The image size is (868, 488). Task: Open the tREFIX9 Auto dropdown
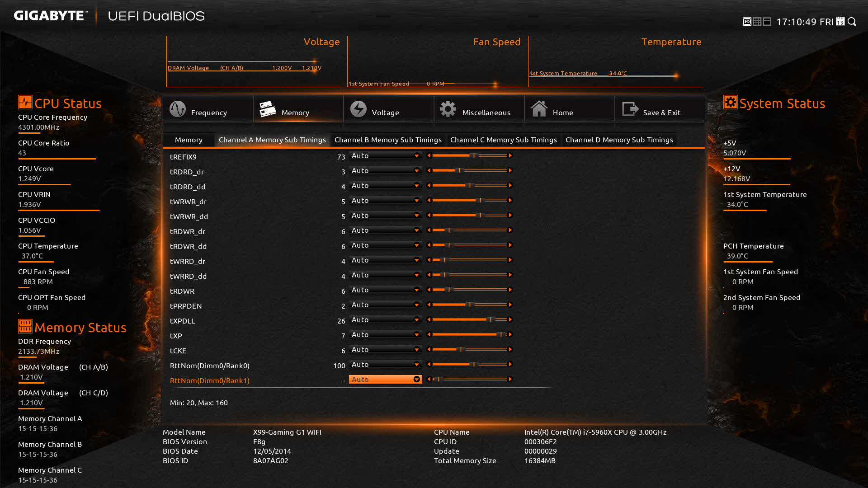[x=385, y=155]
